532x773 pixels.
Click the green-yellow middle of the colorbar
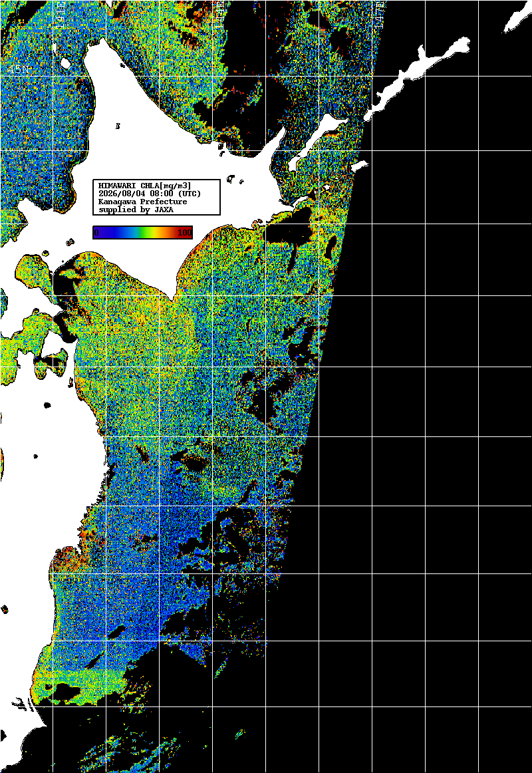[146, 232]
